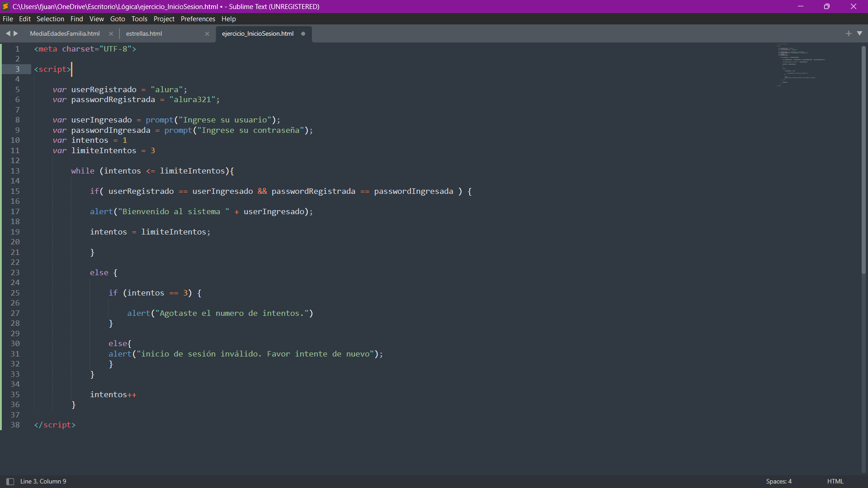Click the vertical scrollbar thumb
The width and height of the screenshot is (868, 488).
coord(863,160)
